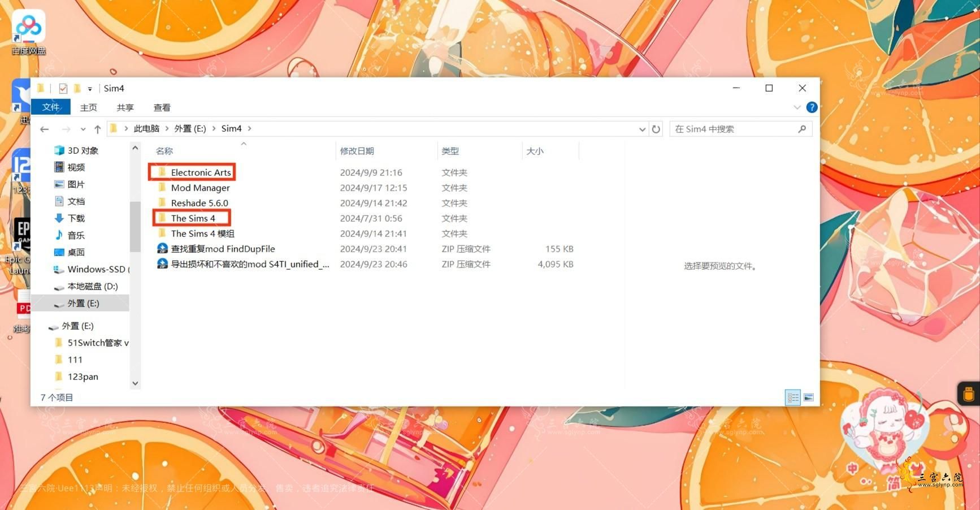Click 外置 (E:) in the address breadcrumb
Image resolution: width=980 pixels, height=510 pixels.
click(x=190, y=129)
